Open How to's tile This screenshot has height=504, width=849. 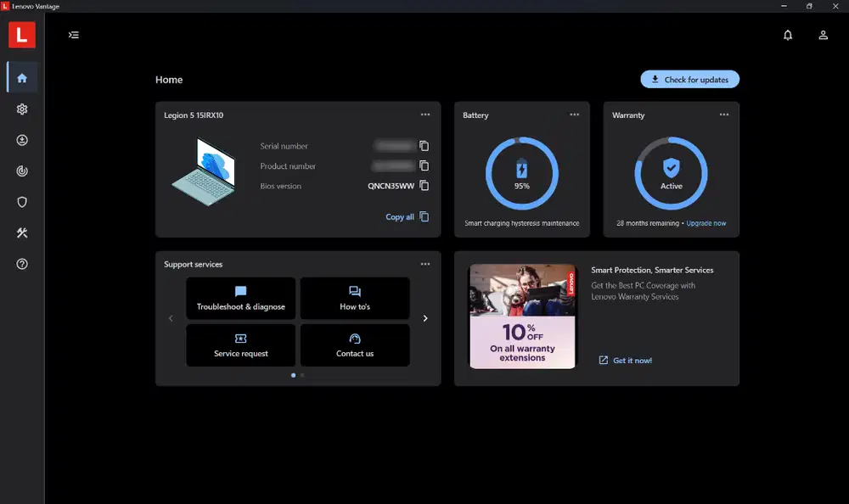(355, 299)
